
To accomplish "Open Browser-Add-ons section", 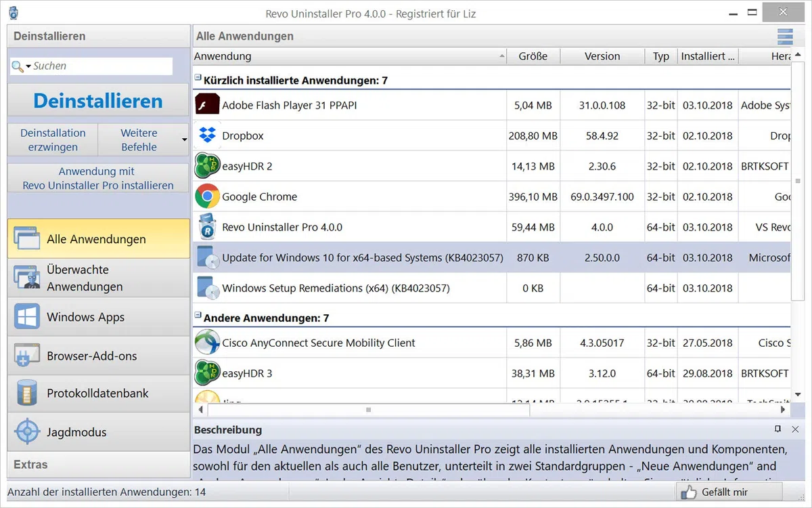I will [x=98, y=356].
